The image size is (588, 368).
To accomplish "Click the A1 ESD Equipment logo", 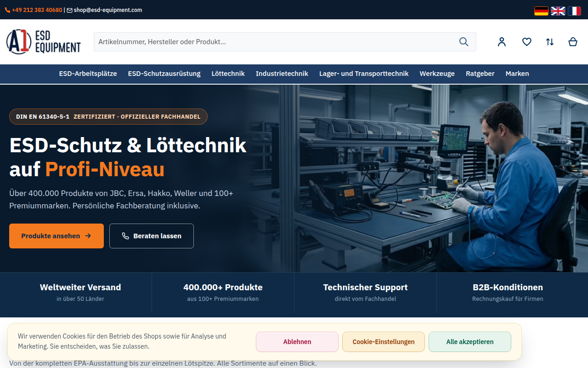I will tap(44, 42).
